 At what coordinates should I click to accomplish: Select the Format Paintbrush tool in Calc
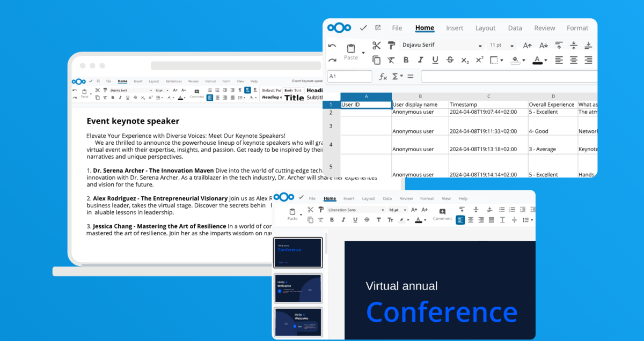[x=392, y=45]
